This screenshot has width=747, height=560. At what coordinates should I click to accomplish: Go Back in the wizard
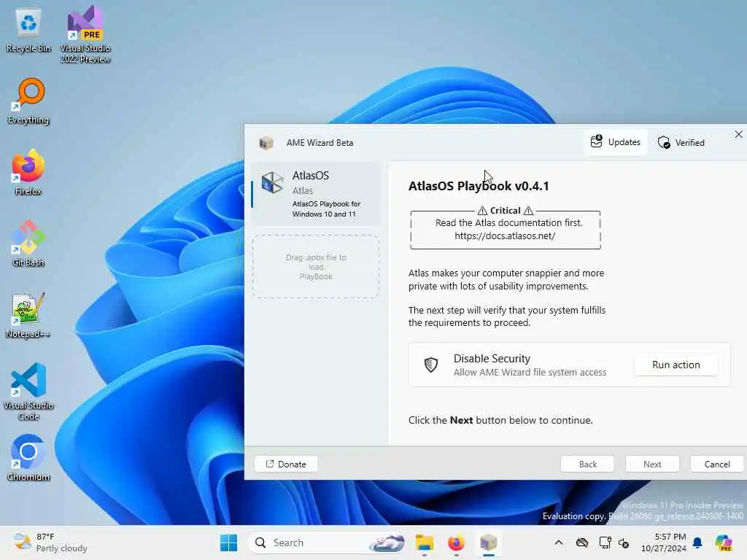click(x=587, y=464)
